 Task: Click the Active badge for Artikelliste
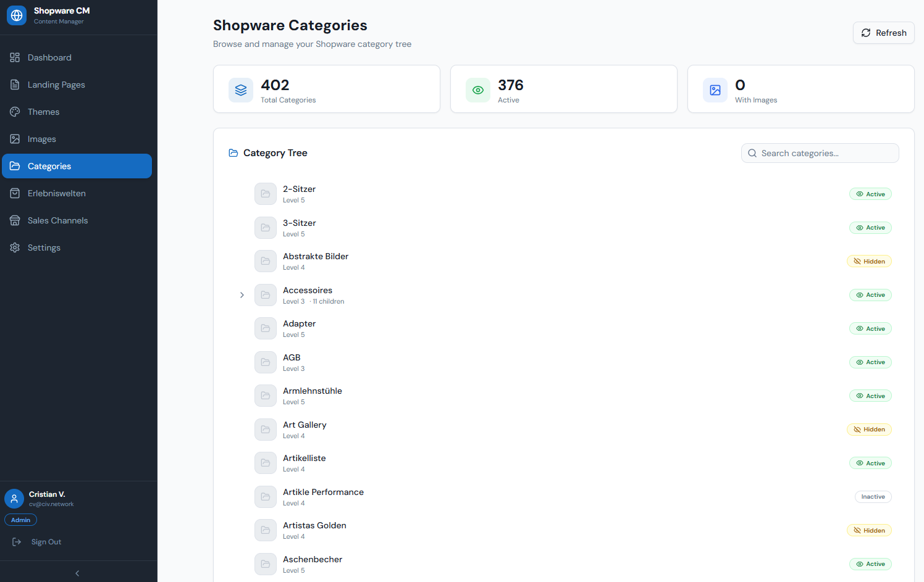click(x=870, y=463)
